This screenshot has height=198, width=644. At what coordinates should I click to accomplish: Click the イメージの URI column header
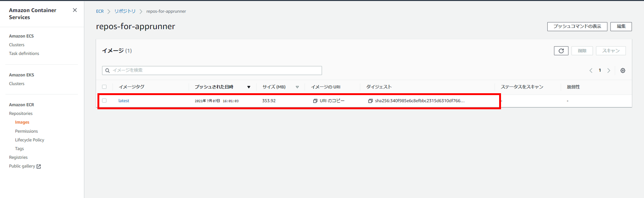coord(326,87)
